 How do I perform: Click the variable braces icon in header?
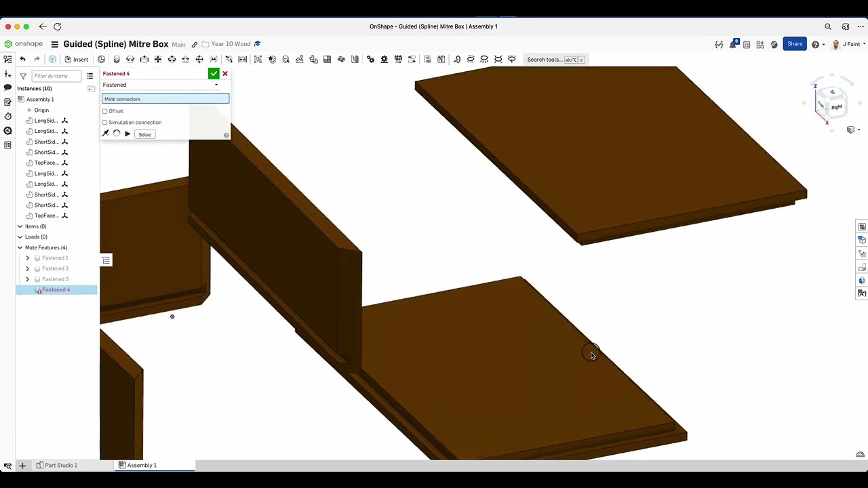pos(719,45)
